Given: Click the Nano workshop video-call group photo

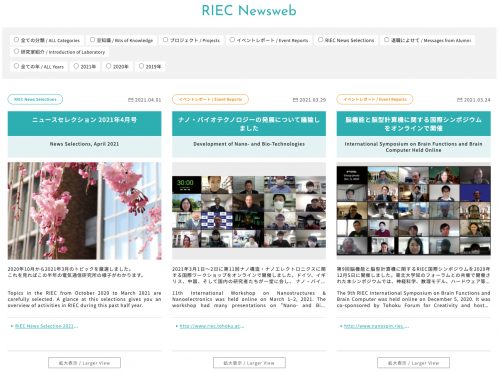Looking at the screenshot, I should [249, 212].
